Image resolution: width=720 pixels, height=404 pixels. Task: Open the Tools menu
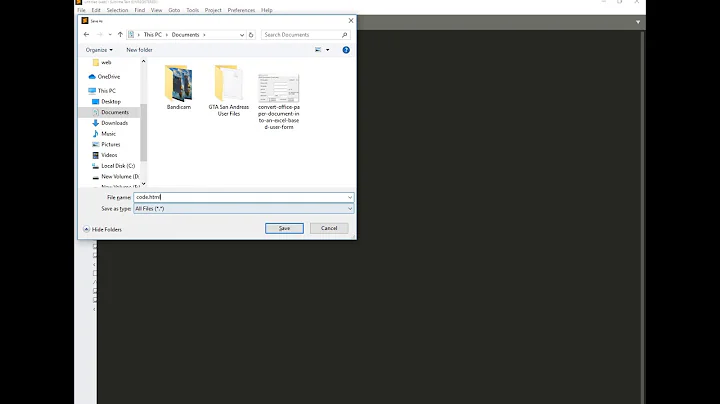pos(192,10)
